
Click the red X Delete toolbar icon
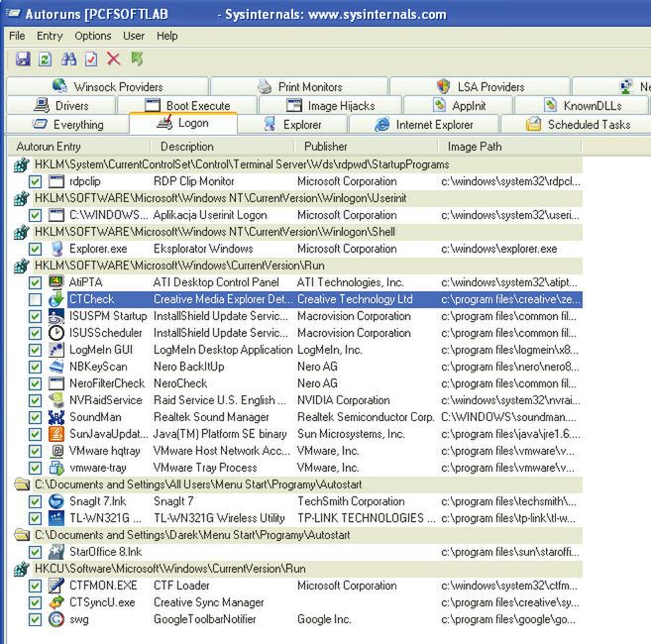point(113,59)
